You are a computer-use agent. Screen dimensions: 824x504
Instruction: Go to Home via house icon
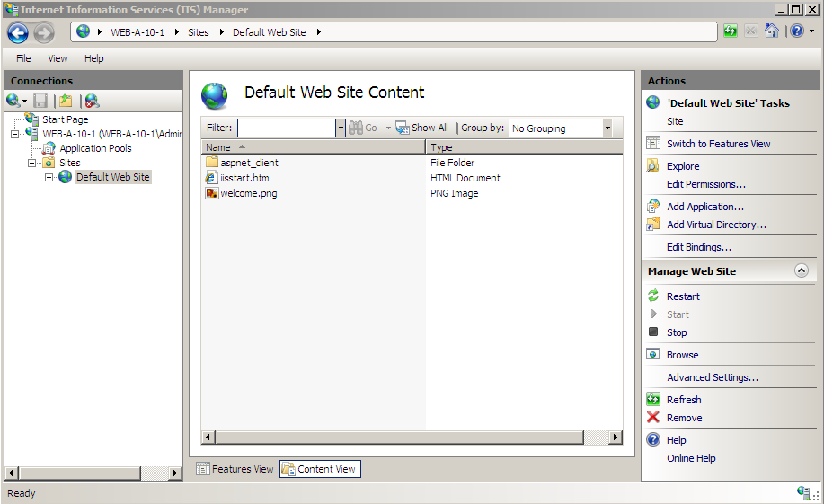tap(772, 31)
